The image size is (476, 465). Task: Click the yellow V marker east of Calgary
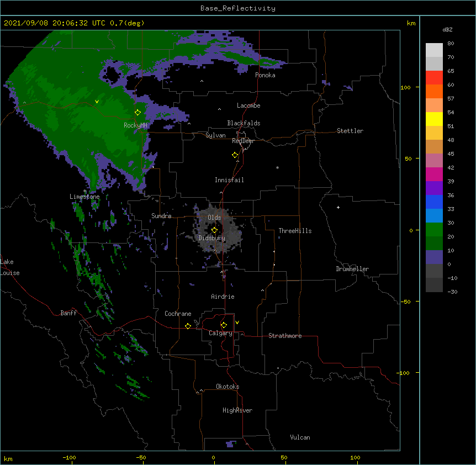click(237, 323)
